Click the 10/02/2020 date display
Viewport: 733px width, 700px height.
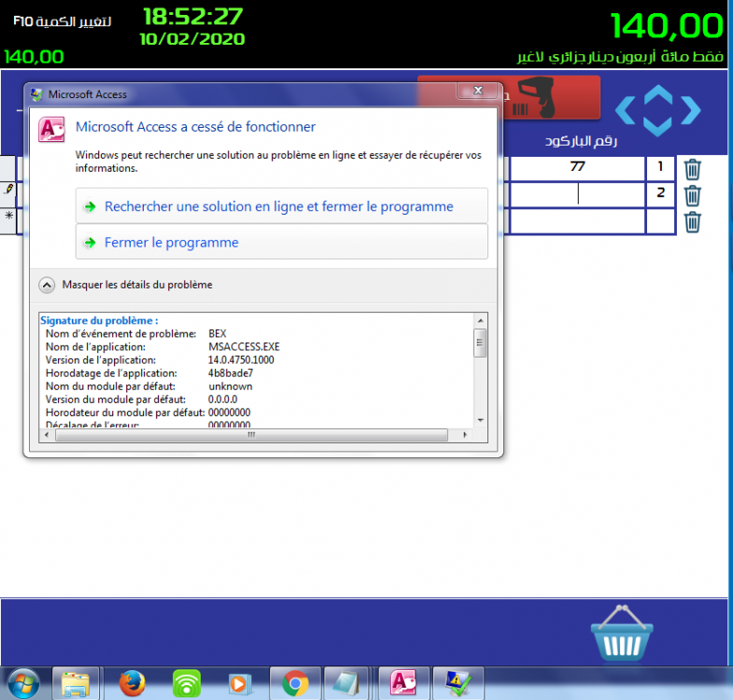192,39
